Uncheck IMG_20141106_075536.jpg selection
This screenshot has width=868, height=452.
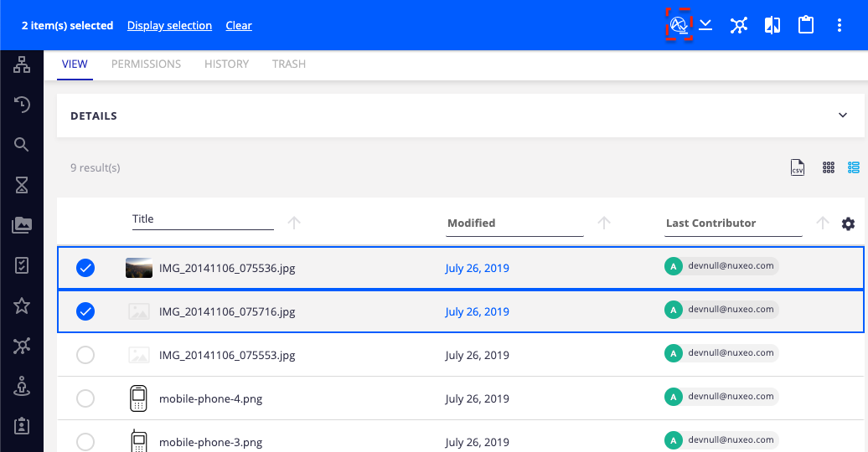click(x=85, y=268)
